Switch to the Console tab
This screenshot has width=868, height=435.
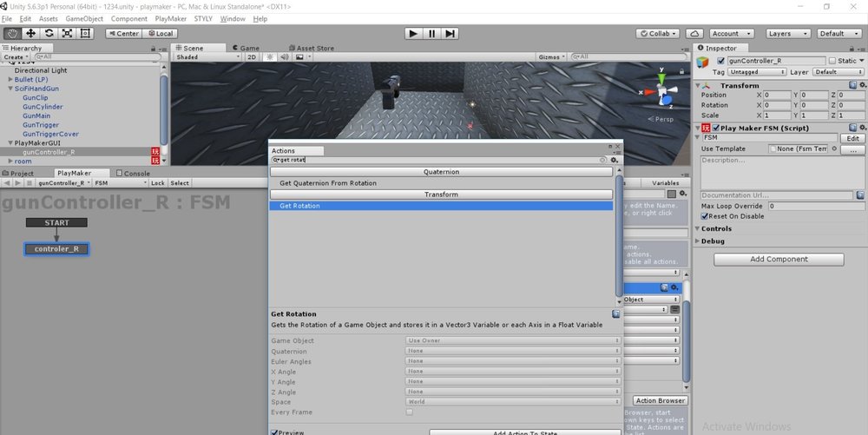click(133, 174)
